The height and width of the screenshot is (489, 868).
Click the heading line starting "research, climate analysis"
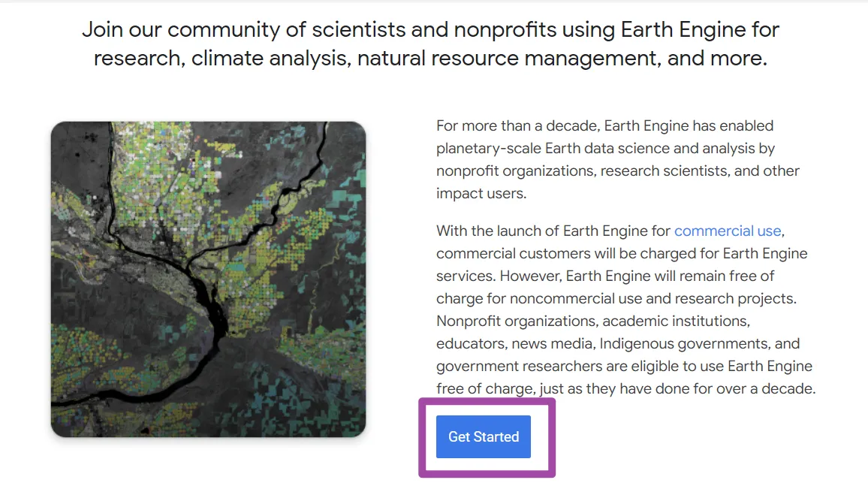pyautogui.click(x=430, y=59)
